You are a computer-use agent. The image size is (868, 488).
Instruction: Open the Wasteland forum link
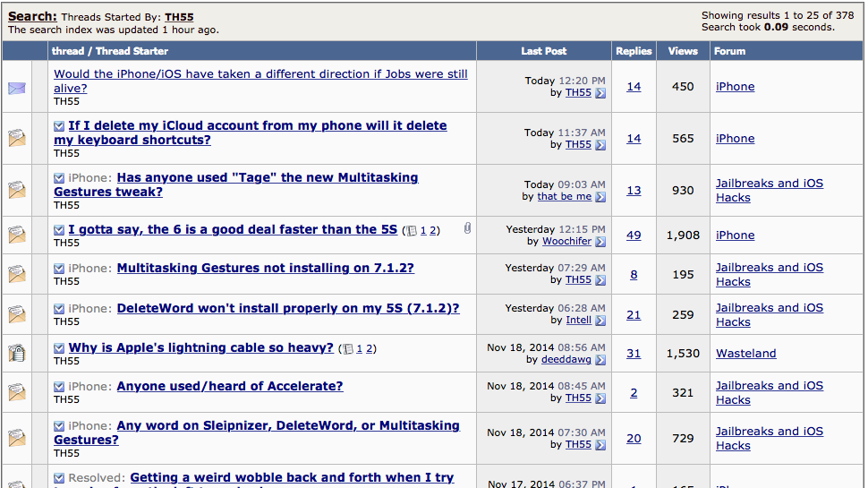745,354
